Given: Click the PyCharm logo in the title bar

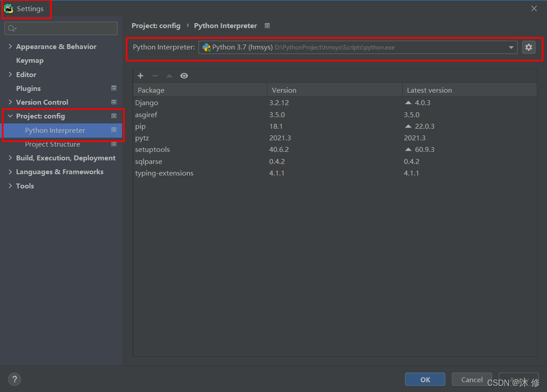Looking at the screenshot, I should point(9,9).
